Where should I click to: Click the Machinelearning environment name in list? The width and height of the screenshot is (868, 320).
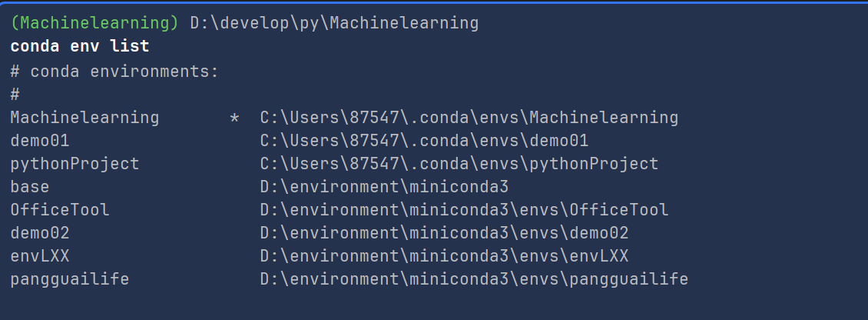point(84,118)
